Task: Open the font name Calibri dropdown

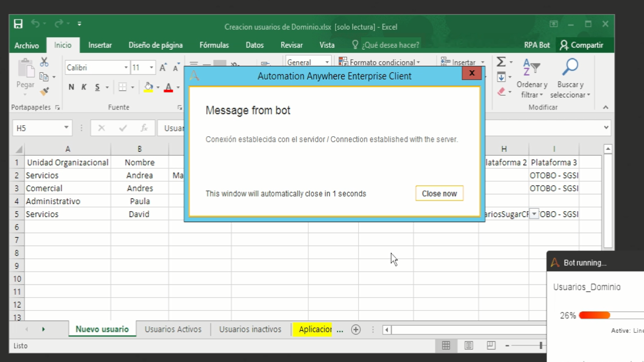Action: point(126,67)
